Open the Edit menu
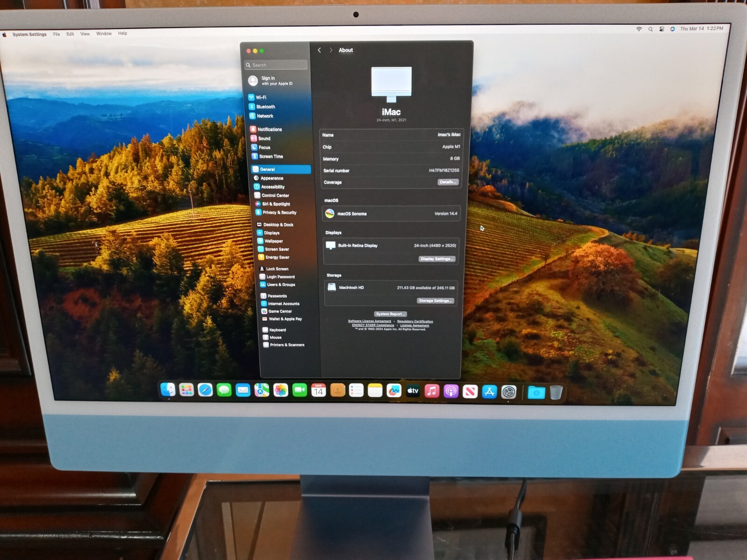The image size is (747, 560). tap(70, 34)
